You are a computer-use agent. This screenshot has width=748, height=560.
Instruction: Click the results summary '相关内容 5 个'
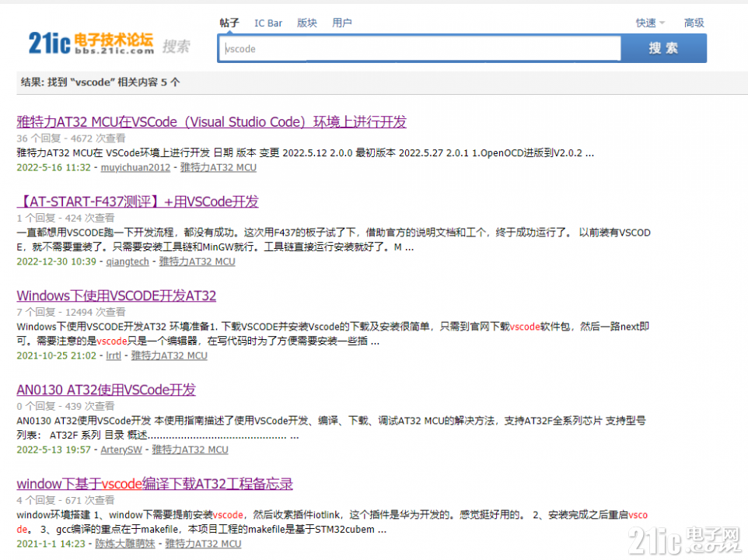[x=149, y=82]
